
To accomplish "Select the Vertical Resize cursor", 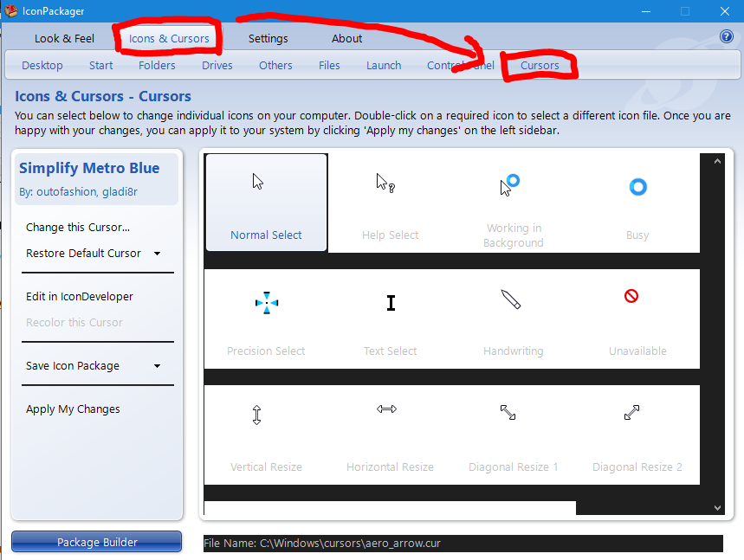I will pyautogui.click(x=266, y=433).
